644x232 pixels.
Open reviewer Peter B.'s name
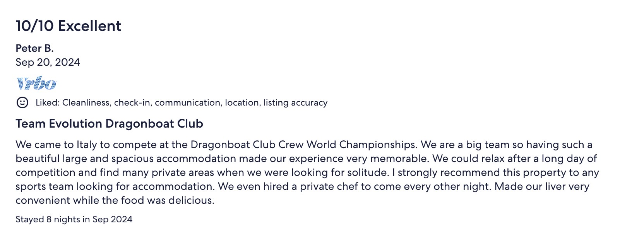point(34,48)
